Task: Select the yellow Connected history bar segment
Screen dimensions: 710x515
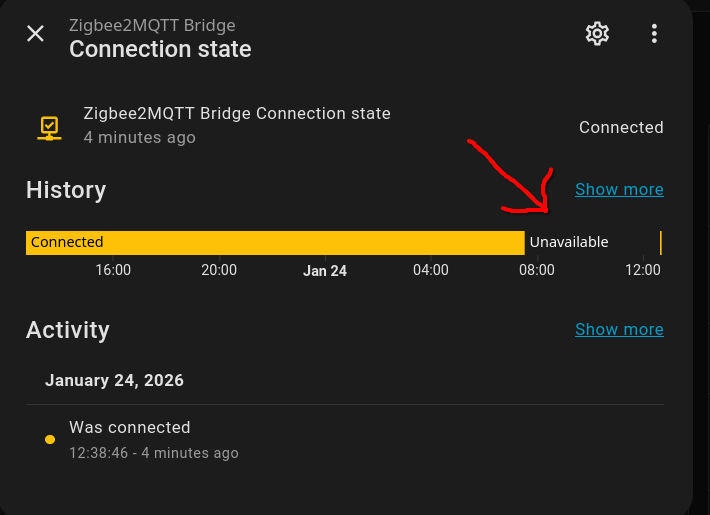Action: (275, 242)
